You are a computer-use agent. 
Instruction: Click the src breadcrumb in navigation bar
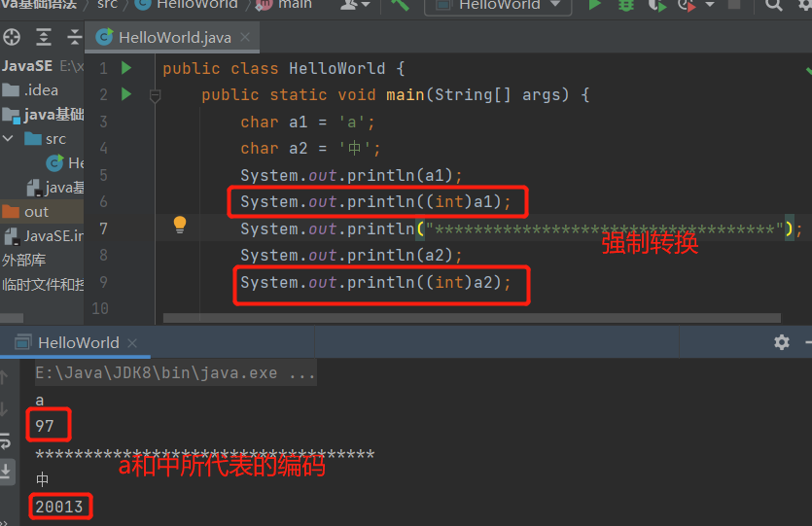point(107,5)
